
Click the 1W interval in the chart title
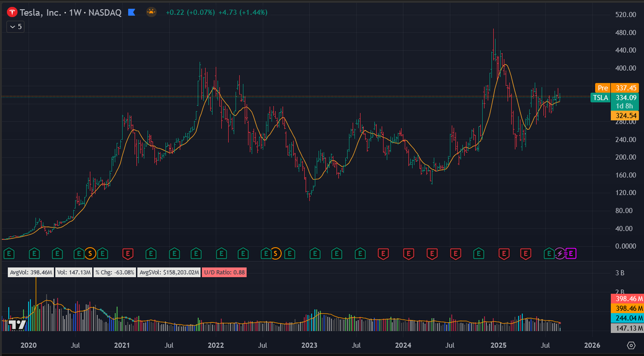75,11
